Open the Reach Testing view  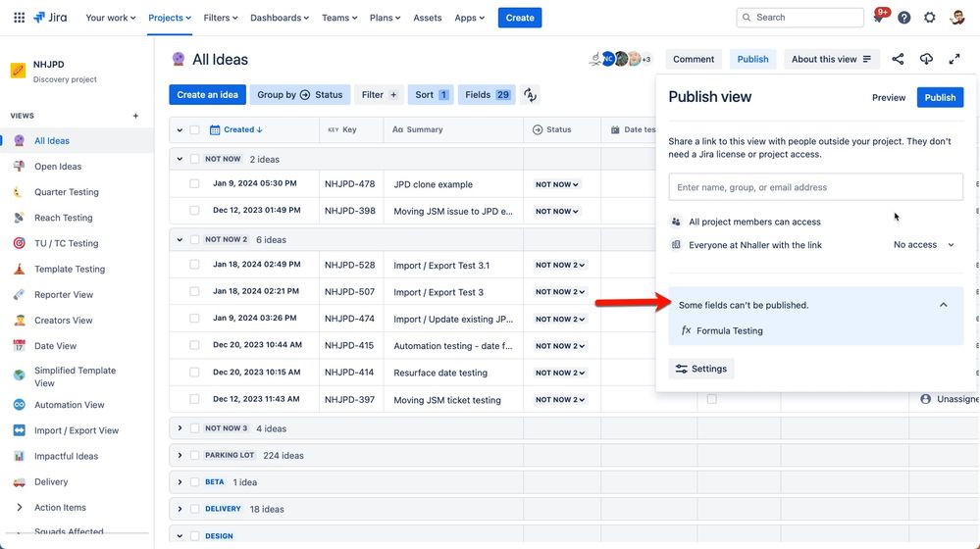coord(63,218)
